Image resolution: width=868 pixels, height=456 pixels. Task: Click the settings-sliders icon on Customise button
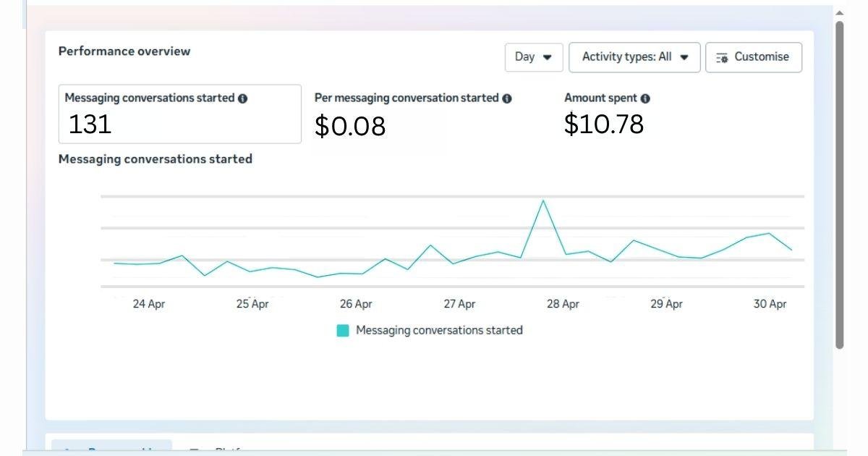pyautogui.click(x=723, y=56)
